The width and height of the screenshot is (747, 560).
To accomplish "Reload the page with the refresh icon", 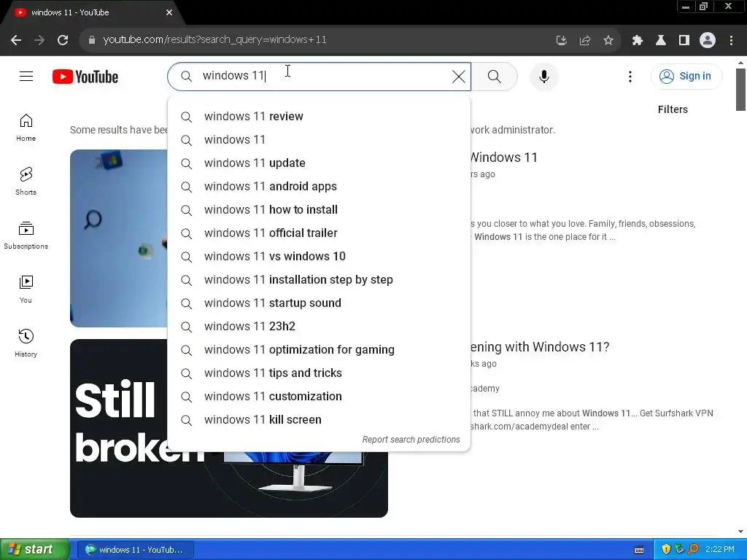I will tap(63, 40).
